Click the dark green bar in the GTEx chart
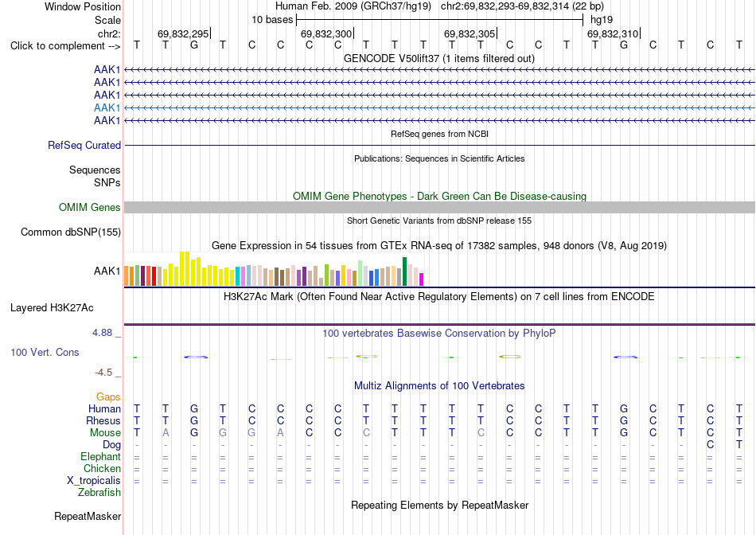This screenshot has height=535, width=756. click(404, 271)
